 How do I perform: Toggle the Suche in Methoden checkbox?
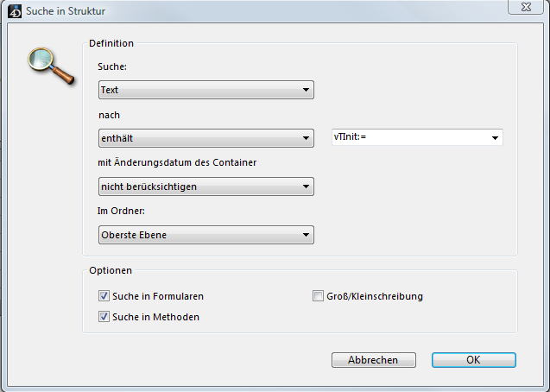104,317
